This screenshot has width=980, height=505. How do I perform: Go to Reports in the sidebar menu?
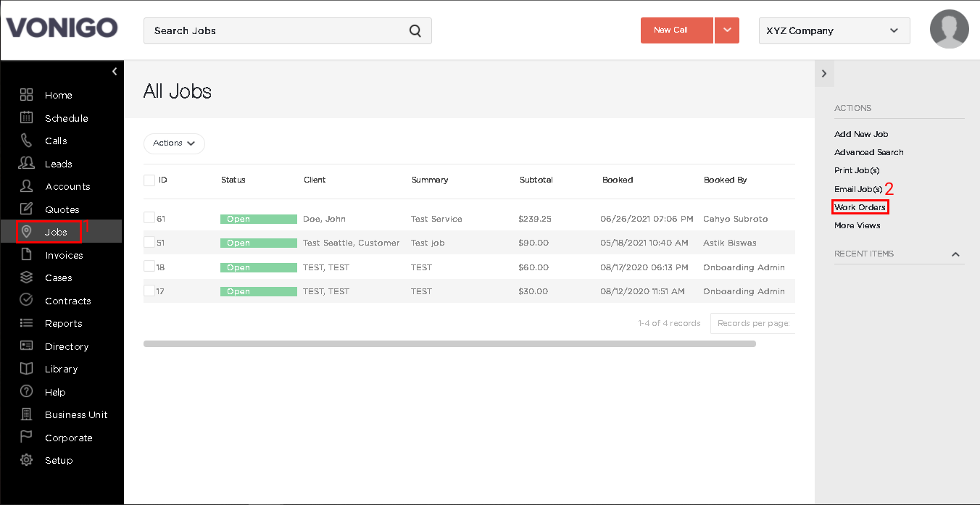62,323
